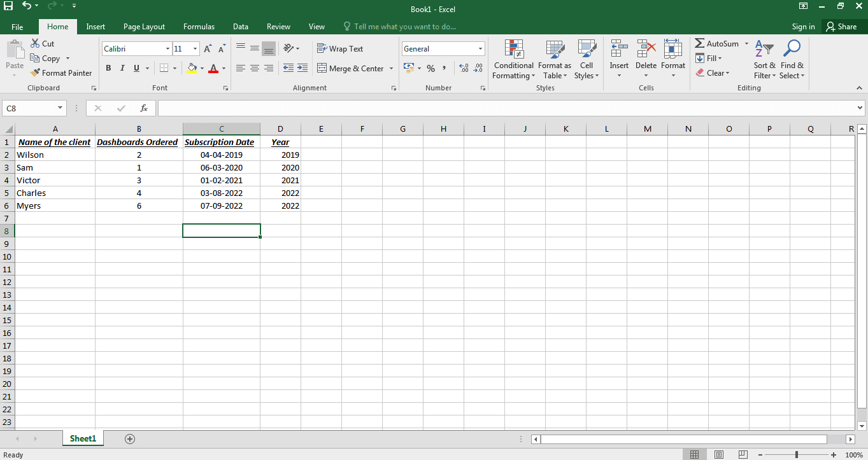Open Find & Select menu

[x=792, y=59]
